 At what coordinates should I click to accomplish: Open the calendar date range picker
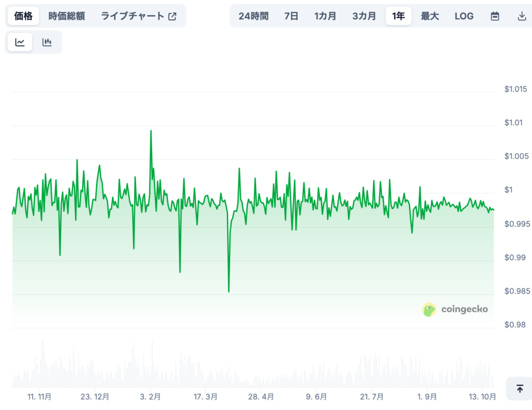tap(495, 16)
